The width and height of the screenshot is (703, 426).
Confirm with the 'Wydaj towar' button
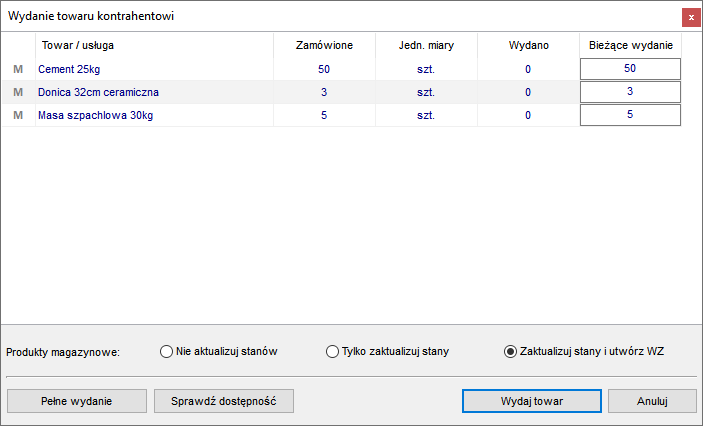(x=532, y=401)
